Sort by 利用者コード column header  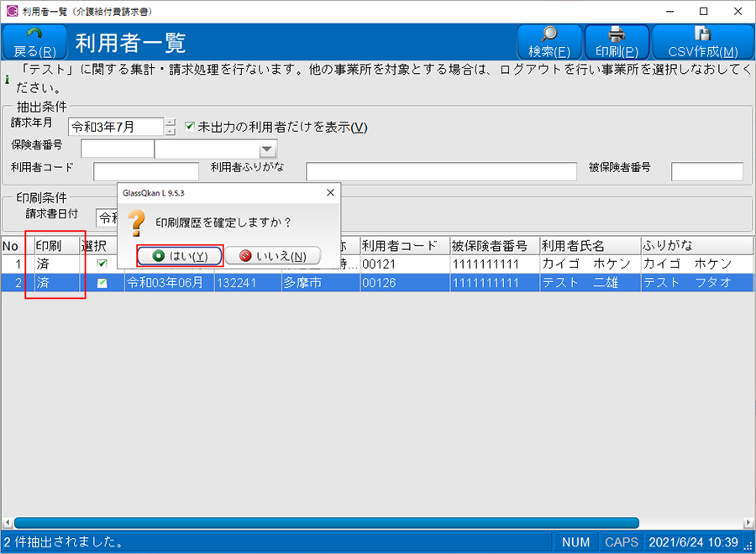click(x=403, y=246)
